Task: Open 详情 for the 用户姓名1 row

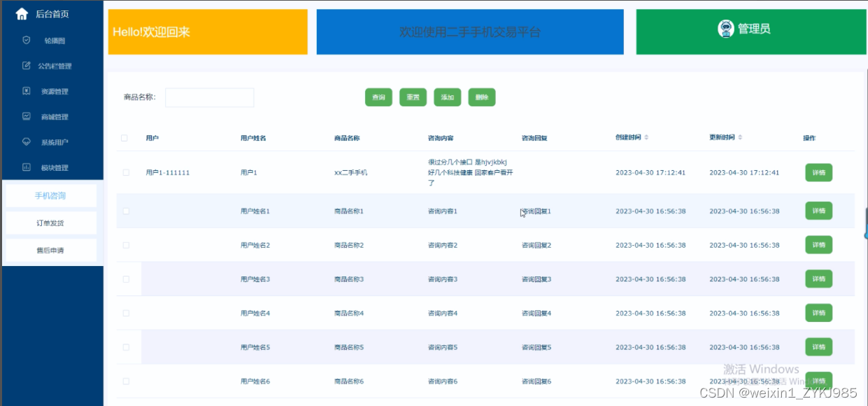Action: pos(819,211)
